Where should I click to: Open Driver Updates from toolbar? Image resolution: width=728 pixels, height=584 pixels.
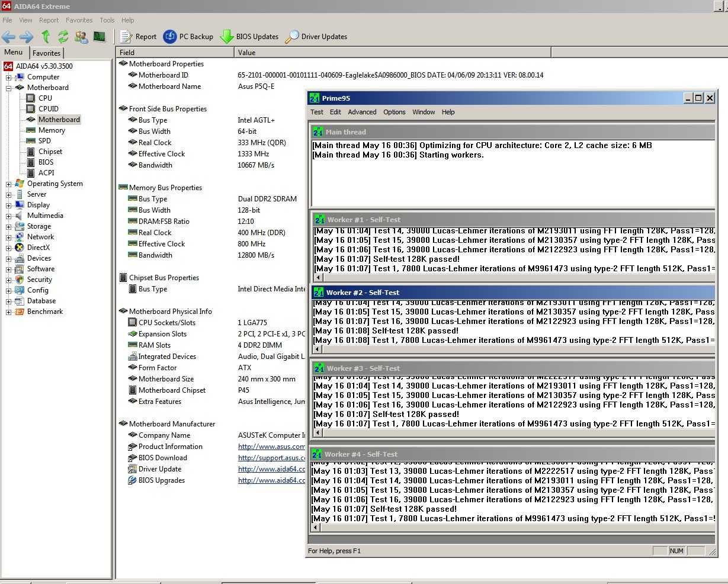(316, 37)
